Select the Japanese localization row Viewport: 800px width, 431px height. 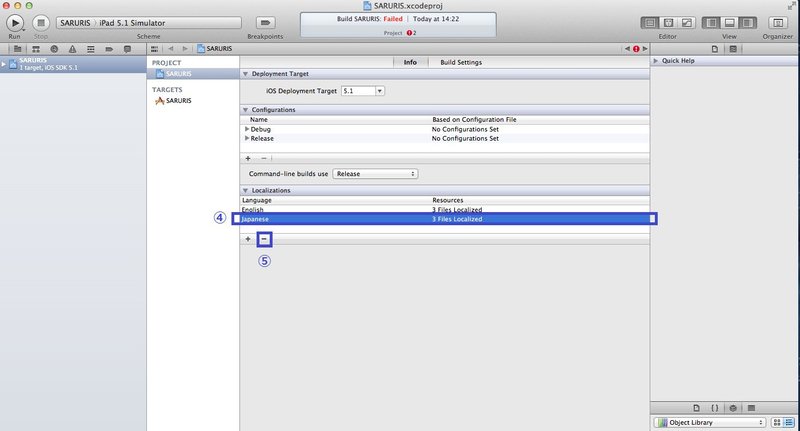tap(444, 219)
